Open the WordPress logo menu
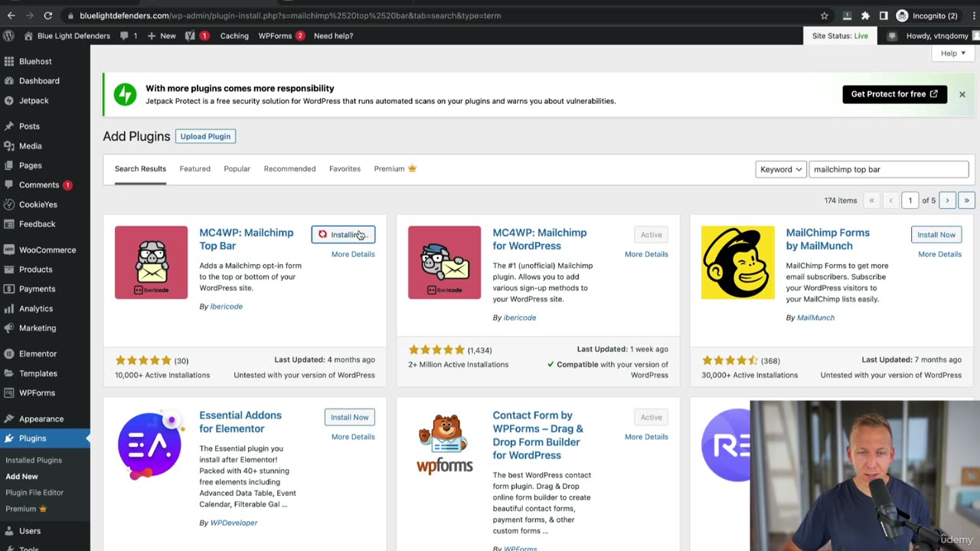 coord(8,35)
